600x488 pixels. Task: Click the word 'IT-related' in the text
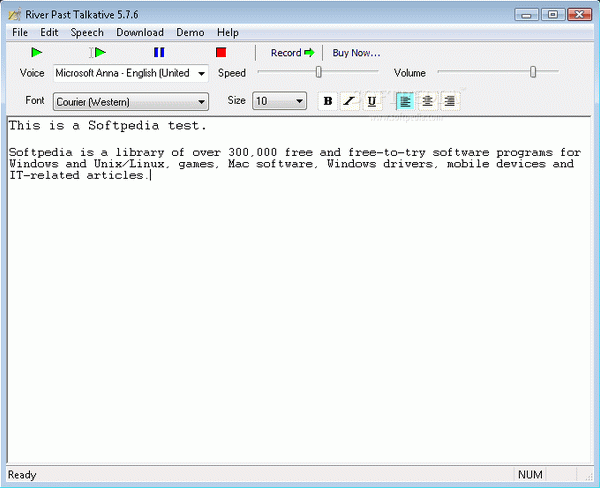[x=44, y=175]
